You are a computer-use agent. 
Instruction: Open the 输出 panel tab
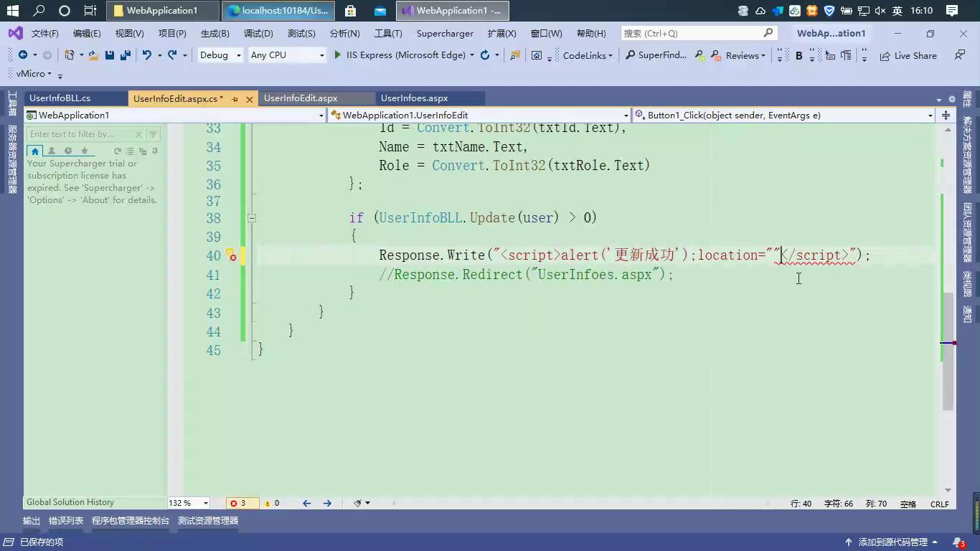pyautogui.click(x=32, y=521)
